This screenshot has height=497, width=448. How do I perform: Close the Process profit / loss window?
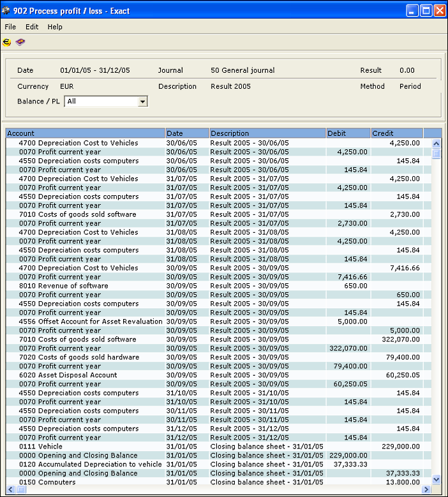coord(440,11)
